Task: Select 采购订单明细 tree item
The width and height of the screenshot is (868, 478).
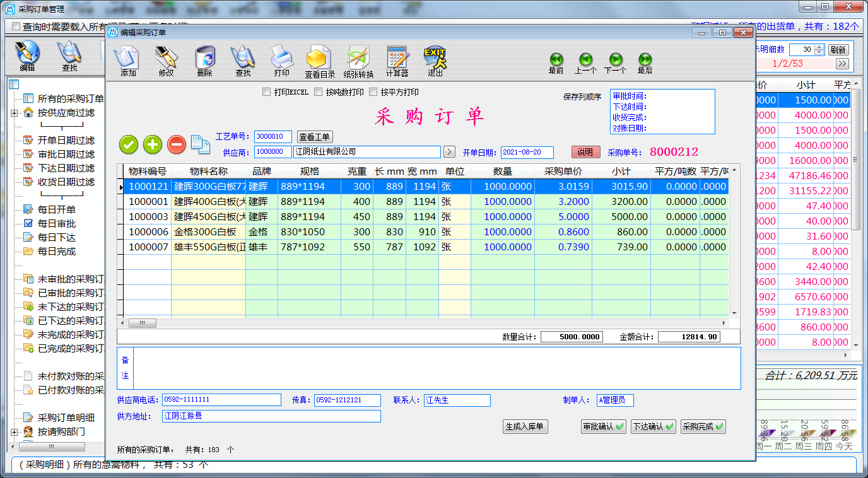Action: pyautogui.click(x=66, y=417)
